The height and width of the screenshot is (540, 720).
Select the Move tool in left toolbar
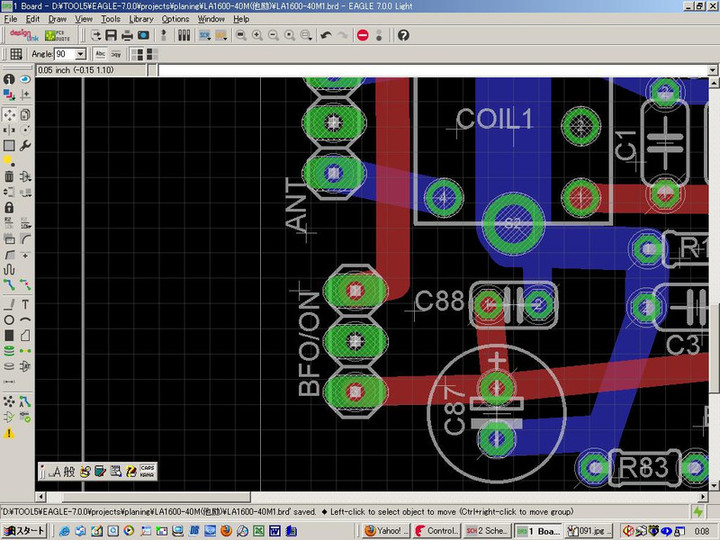[x=9, y=115]
